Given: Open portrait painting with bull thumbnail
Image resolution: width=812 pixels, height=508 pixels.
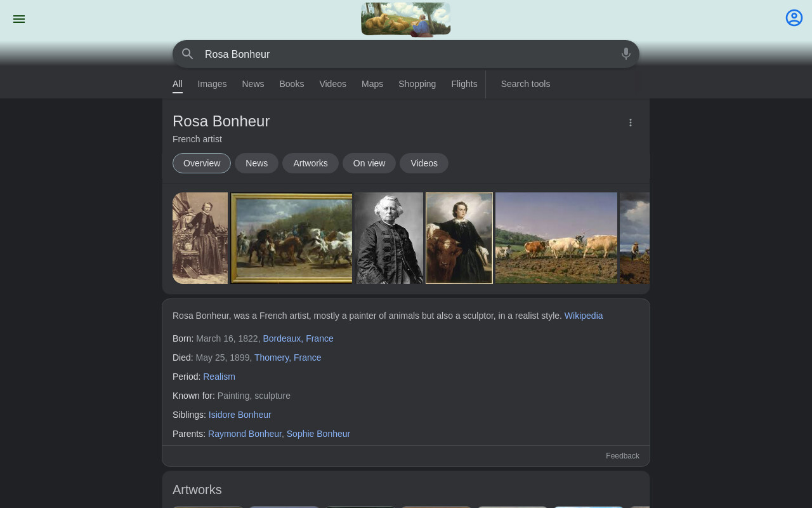Looking at the screenshot, I should coord(459,238).
